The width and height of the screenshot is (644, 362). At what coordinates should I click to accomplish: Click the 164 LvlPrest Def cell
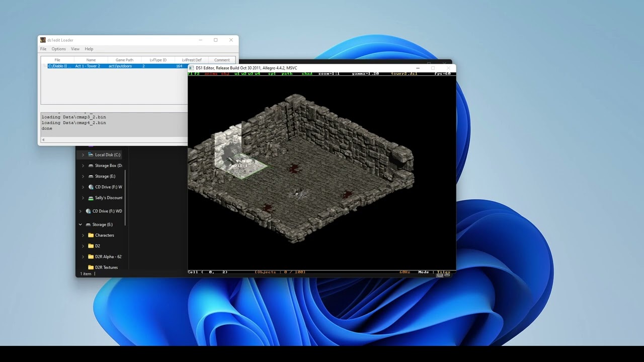point(179,66)
